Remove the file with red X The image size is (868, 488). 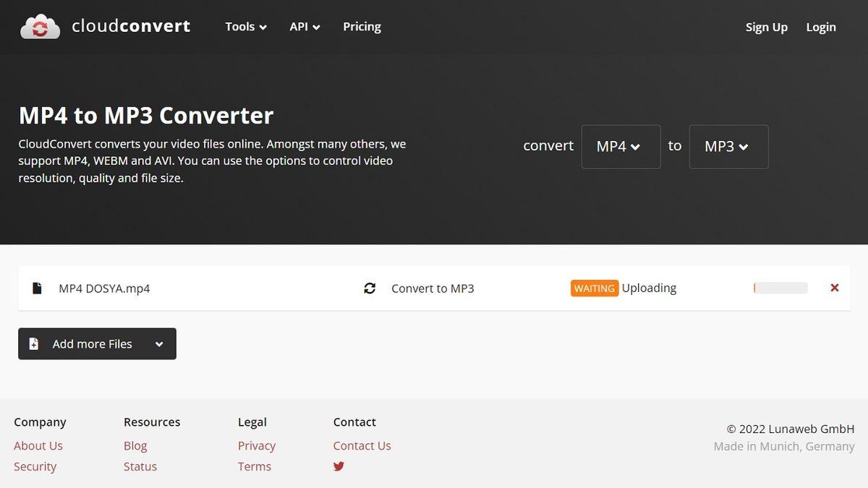(835, 288)
